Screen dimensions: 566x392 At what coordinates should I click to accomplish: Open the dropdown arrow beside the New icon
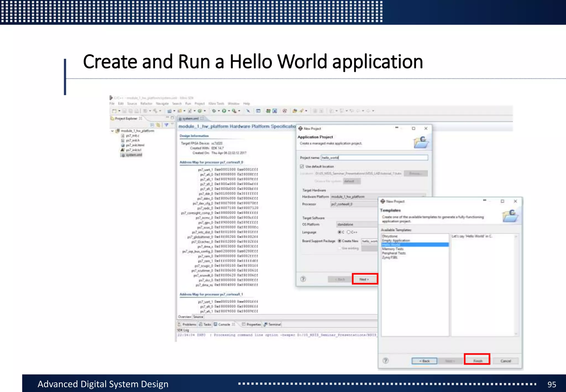(119, 111)
